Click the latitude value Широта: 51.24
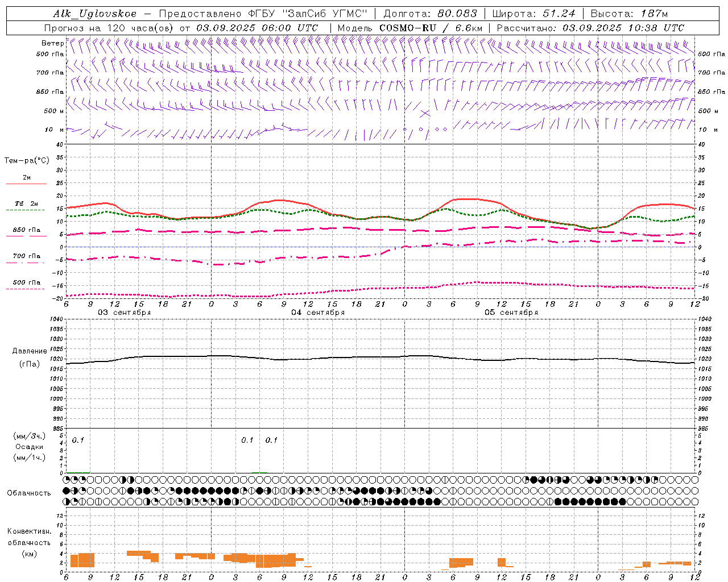This screenshot has width=728, height=582. (x=533, y=14)
